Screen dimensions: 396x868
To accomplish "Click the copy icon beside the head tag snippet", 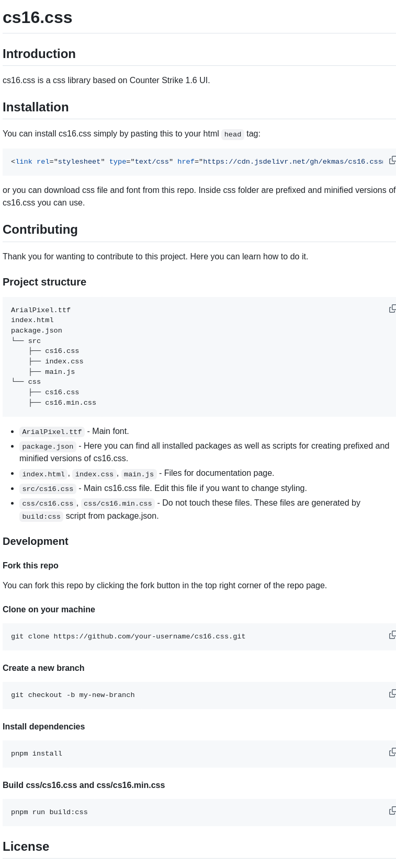I will coord(392,160).
